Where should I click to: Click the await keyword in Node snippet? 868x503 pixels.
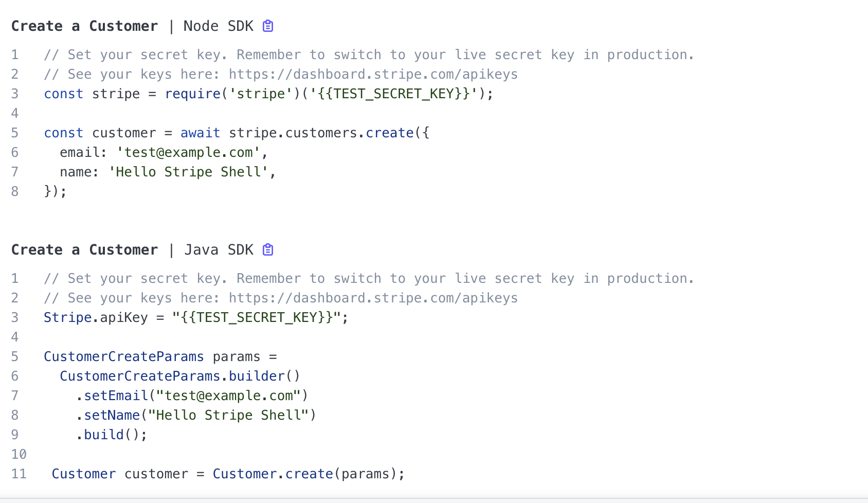click(200, 133)
